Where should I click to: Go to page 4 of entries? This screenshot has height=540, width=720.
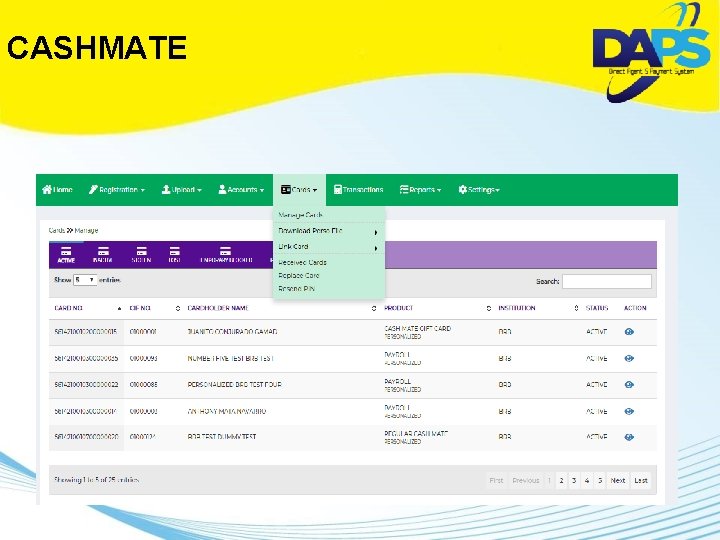pos(587,480)
